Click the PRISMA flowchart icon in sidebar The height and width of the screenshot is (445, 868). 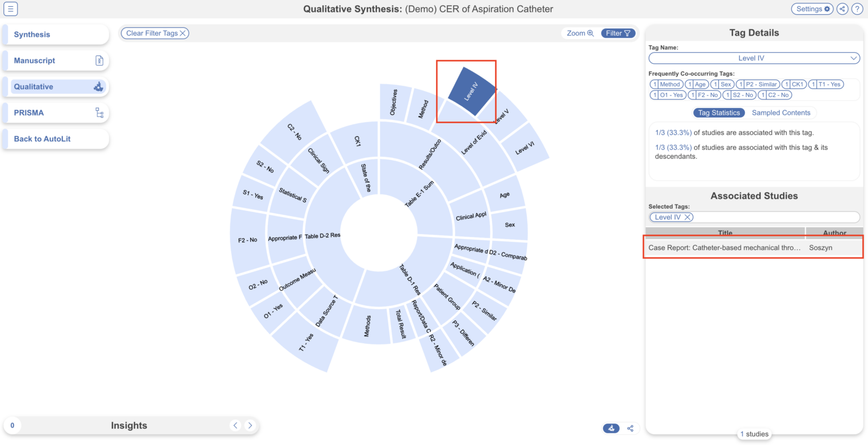(x=99, y=113)
